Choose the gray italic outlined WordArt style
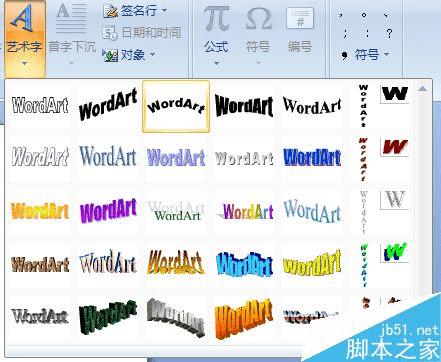Screen dimensions: 441x362 [40, 157]
